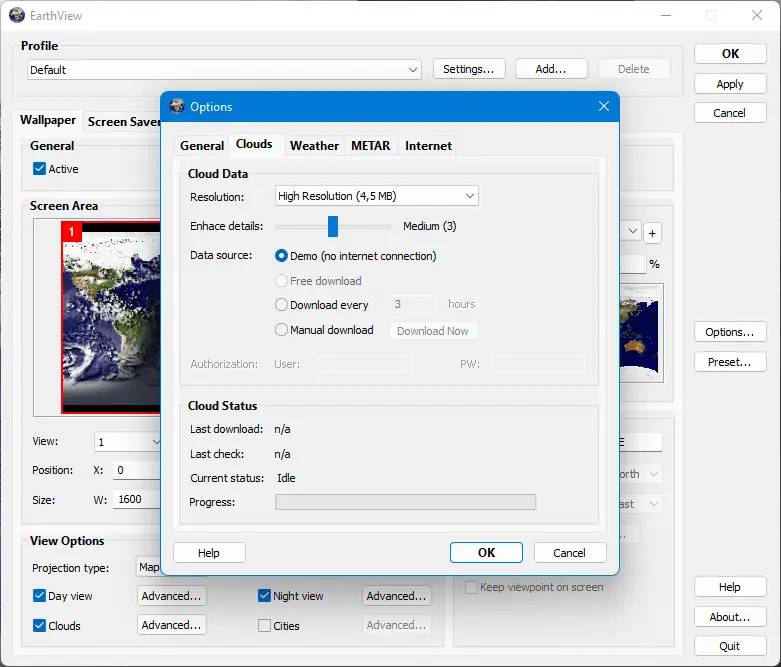Click the Advanced... button next to Cities
Viewport: 781px width, 667px height.
396,625
